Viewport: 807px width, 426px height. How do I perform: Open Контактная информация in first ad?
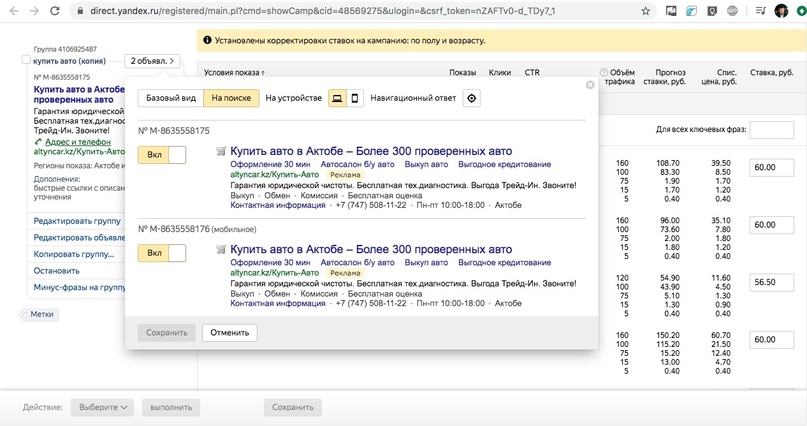tap(278, 205)
